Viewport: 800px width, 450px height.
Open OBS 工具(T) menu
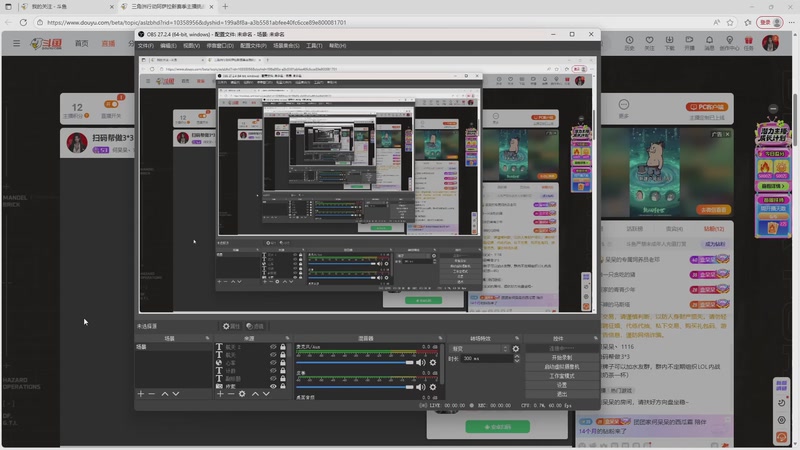pyautogui.click(x=314, y=46)
